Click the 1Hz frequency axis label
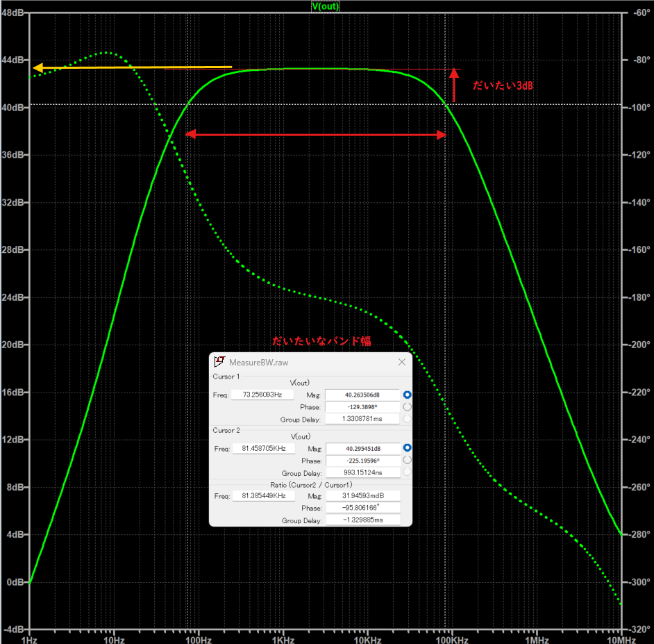Viewport: 654px width, 644px height. click(29, 640)
